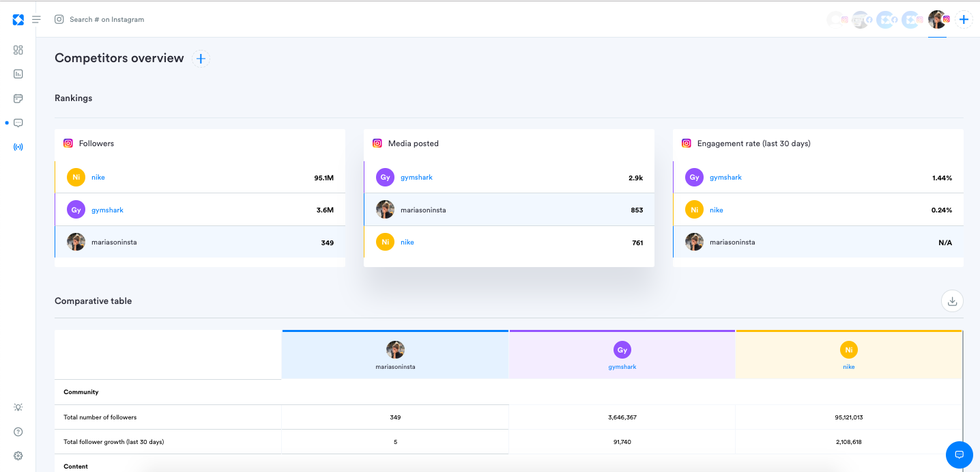The height and width of the screenshot is (472, 980).
Task: Open the live chat bubble button
Action: click(959, 455)
